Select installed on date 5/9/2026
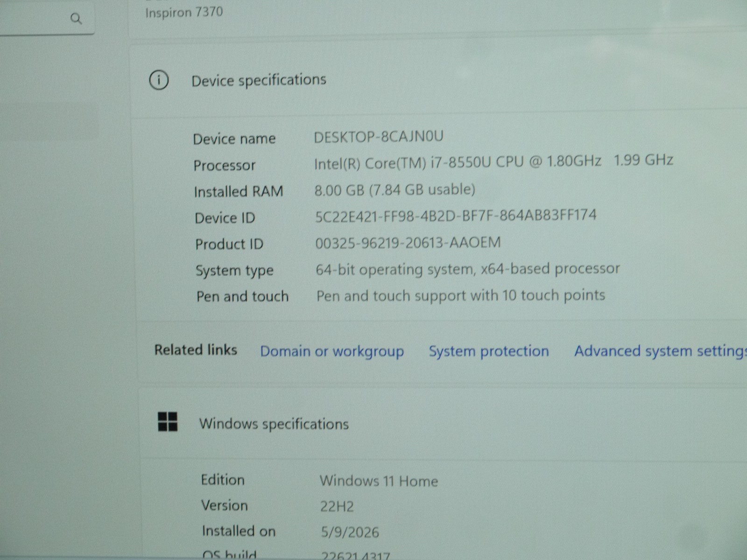 (x=350, y=532)
